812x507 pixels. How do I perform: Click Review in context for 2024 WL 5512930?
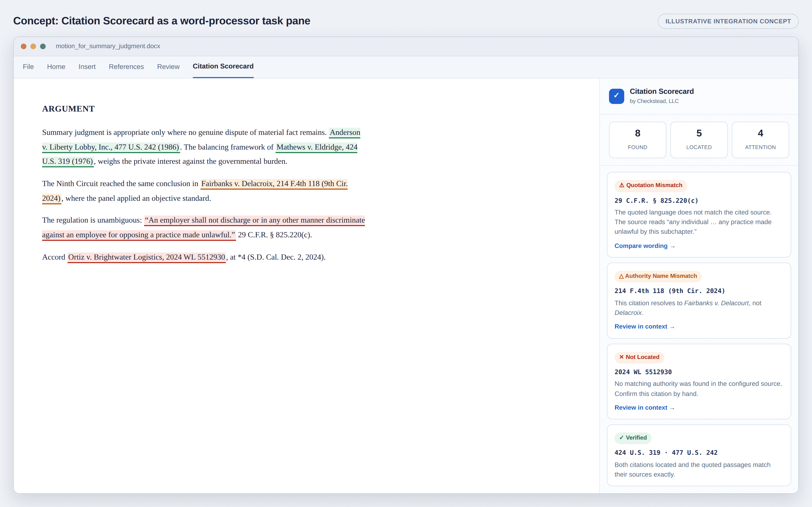[644, 408]
